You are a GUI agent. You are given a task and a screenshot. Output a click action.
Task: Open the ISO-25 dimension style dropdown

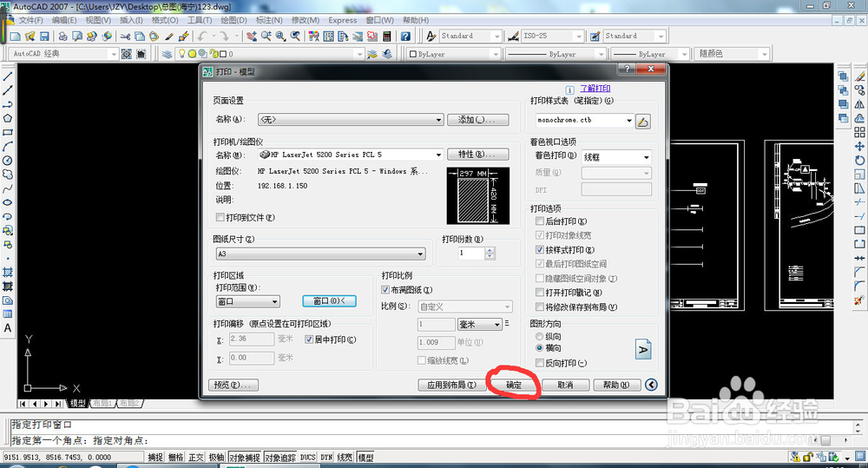click(552, 36)
